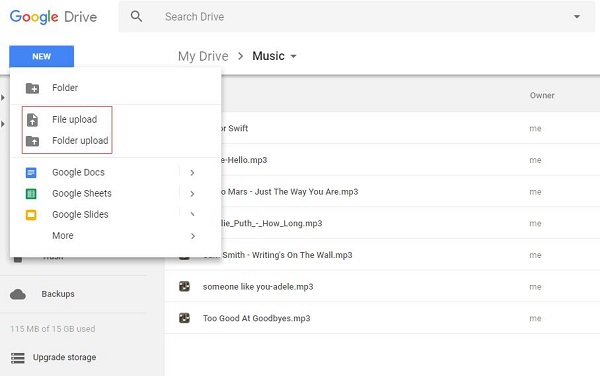The width and height of the screenshot is (600, 376).
Task: Open the search options dropdown arrow
Action: 577,16
